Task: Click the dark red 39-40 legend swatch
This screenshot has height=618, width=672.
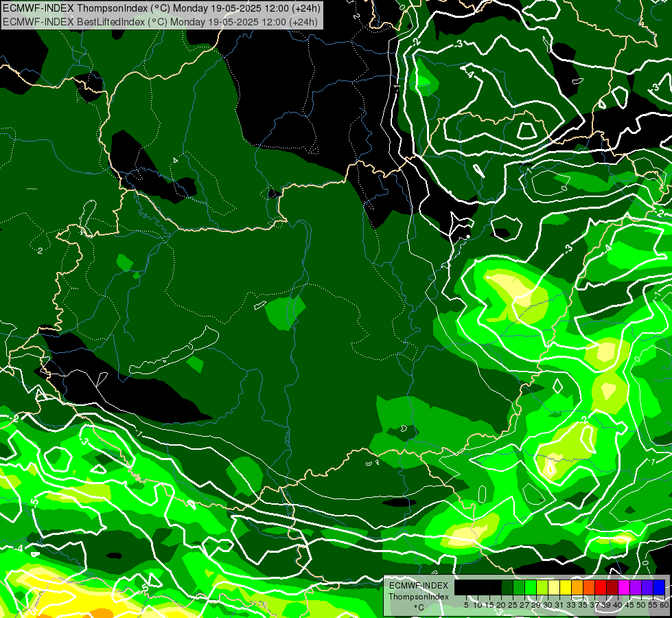Action: pyautogui.click(x=612, y=587)
